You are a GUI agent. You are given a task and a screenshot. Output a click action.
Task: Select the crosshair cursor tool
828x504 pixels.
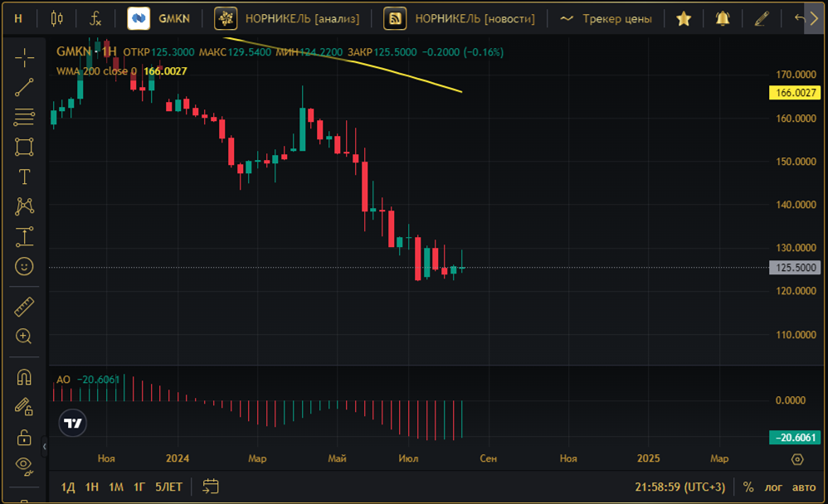(24, 58)
